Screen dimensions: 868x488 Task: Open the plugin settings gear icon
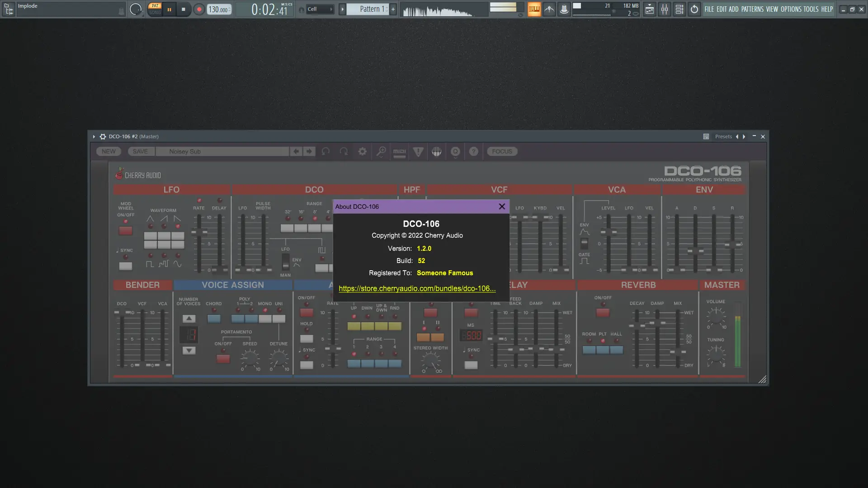pyautogui.click(x=362, y=152)
